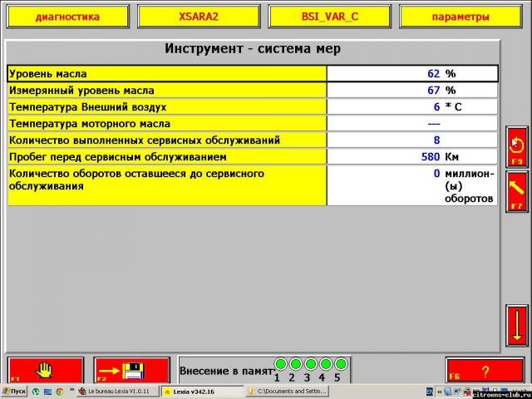This screenshot has height=399, width=532.
Task: Select memory slot indicator 5
Action: tap(341, 364)
